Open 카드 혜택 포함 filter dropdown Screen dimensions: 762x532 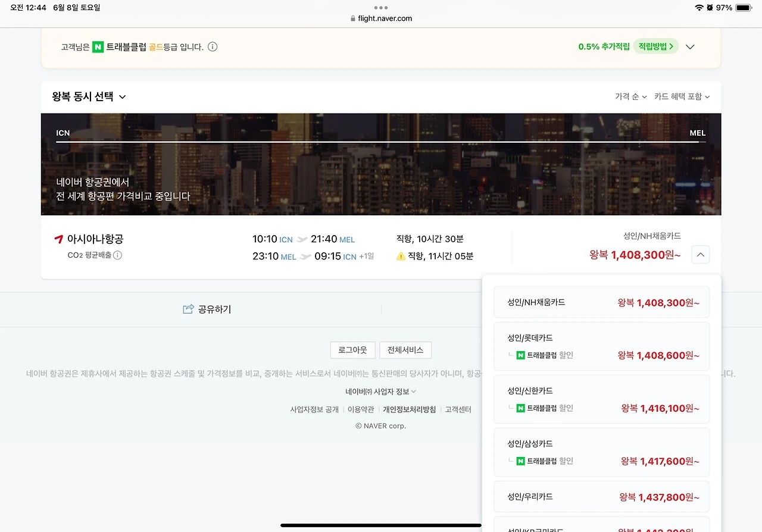(682, 96)
